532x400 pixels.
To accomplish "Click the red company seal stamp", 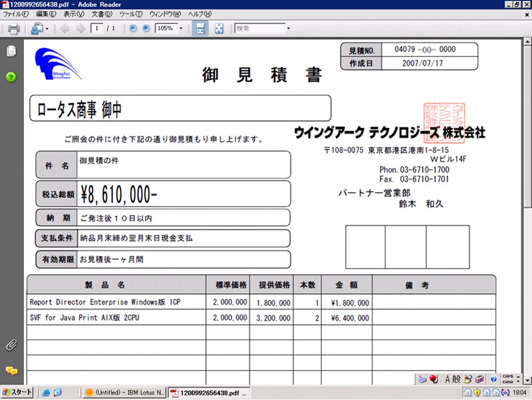I will (x=444, y=123).
